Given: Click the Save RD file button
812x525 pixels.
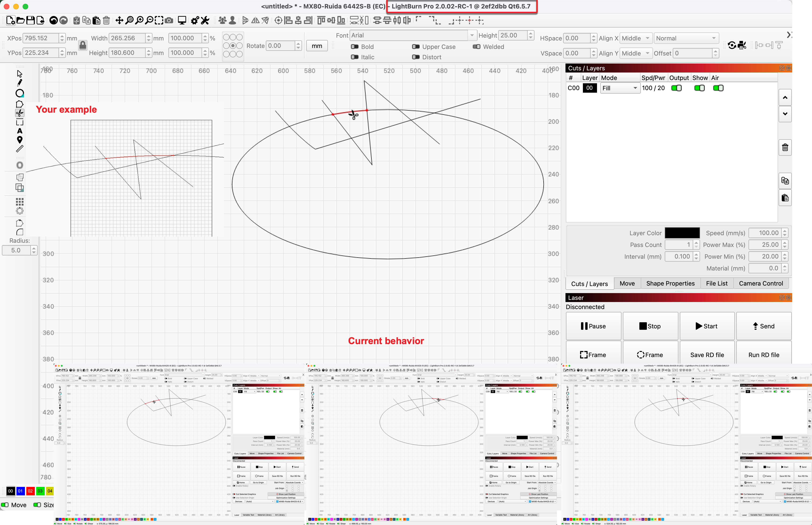Looking at the screenshot, I should point(707,355).
